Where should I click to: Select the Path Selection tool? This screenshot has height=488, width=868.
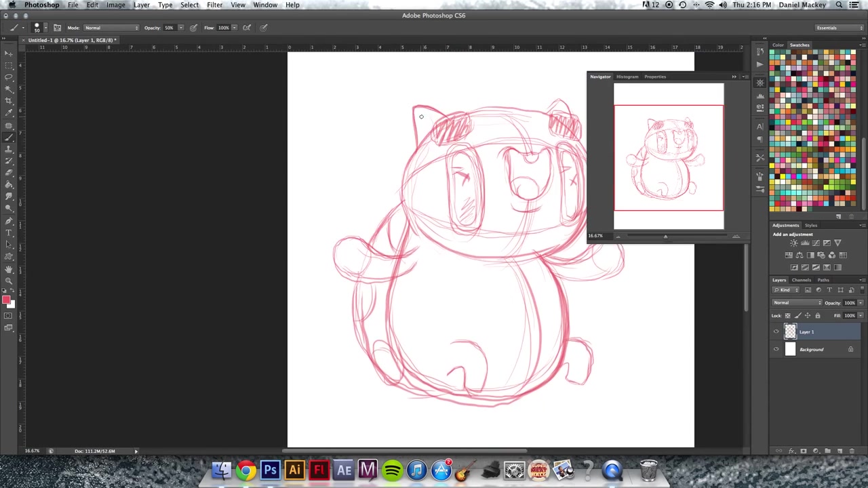pos(9,245)
